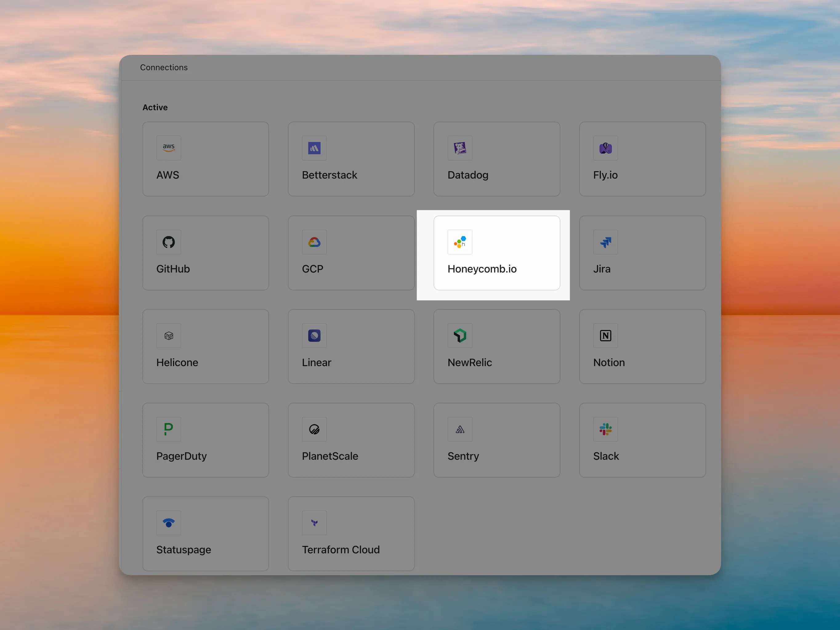
Task: Click the Active section heading
Action: click(155, 107)
